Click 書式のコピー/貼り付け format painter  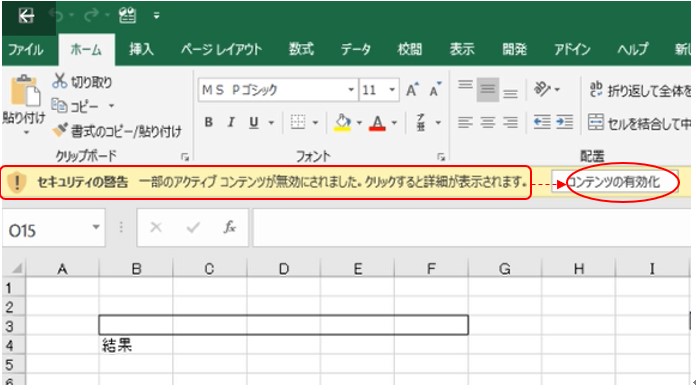click(x=117, y=130)
